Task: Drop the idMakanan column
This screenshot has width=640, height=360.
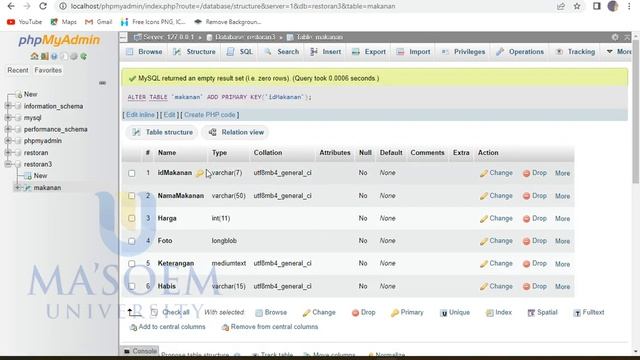Action: pyautogui.click(x=535, y=173)
